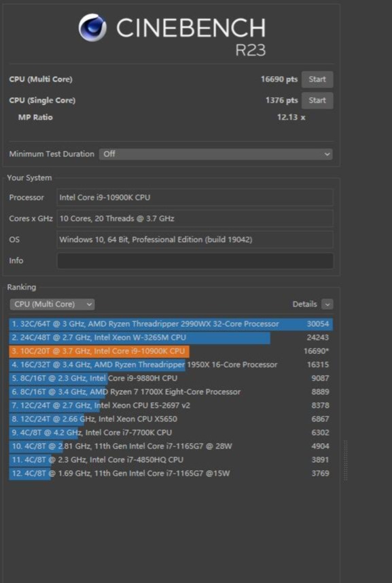
Task: Click the Cinebench sphere logo icon
Action: coord(92,27)
